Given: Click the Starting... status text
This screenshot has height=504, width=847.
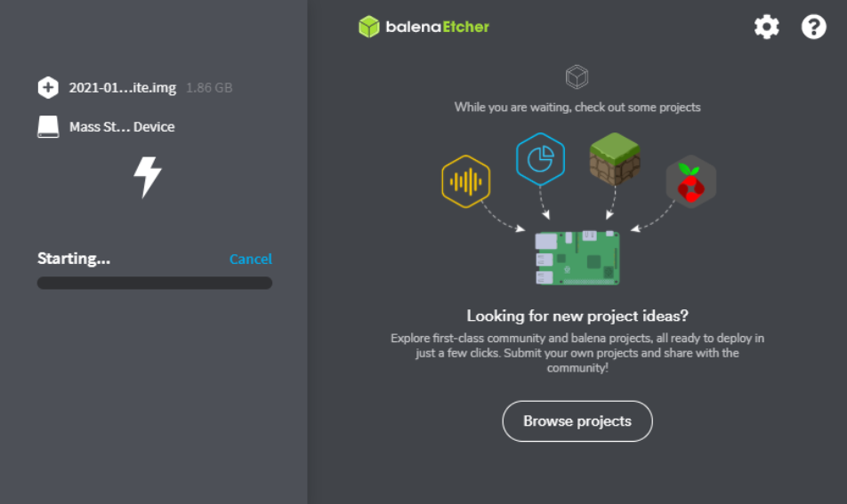Looking at the screenshot, I should tap(74, 259).
